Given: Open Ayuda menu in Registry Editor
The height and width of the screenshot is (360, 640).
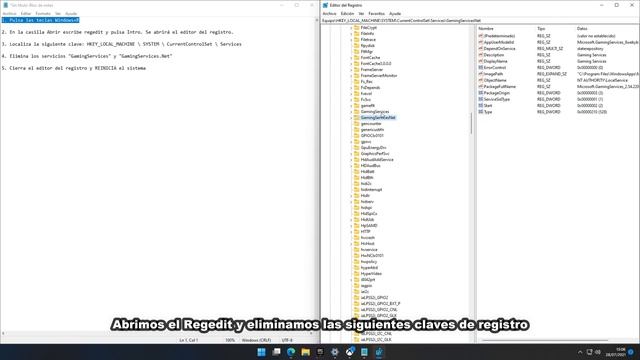Looking at the screenshot, I should (x=395, y=13).
